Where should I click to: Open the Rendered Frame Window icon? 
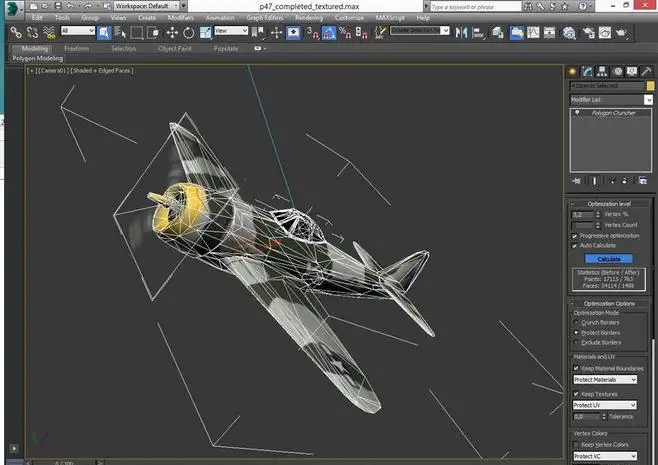tap(605, 32)
